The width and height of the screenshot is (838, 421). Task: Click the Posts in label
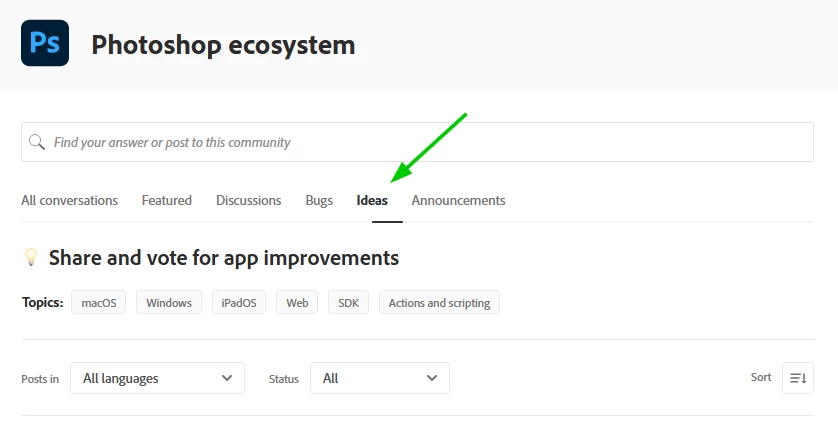pyautogui.click(x=40, y=379)
